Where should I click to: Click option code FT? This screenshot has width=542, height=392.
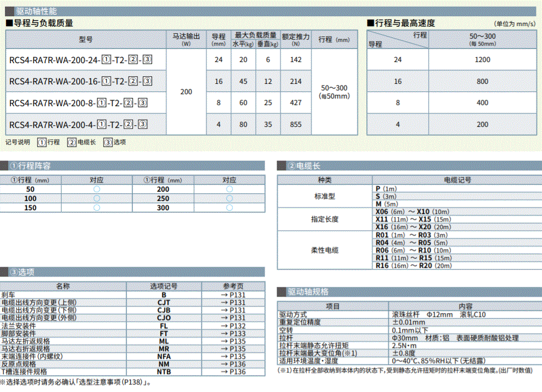163,334
